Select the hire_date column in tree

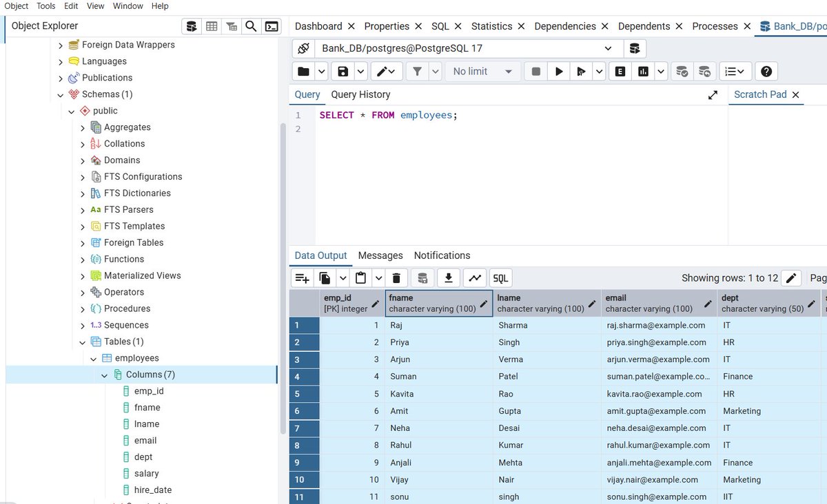coord(153,490)
